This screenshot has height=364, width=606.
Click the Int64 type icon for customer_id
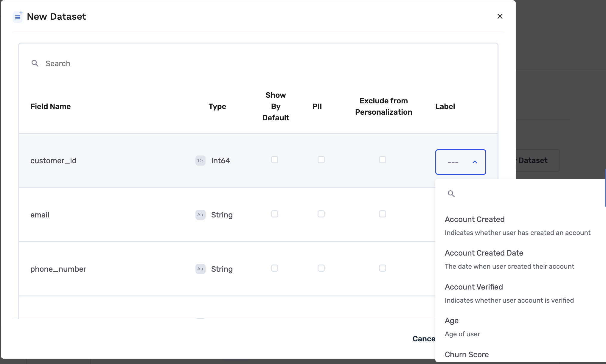201,161
